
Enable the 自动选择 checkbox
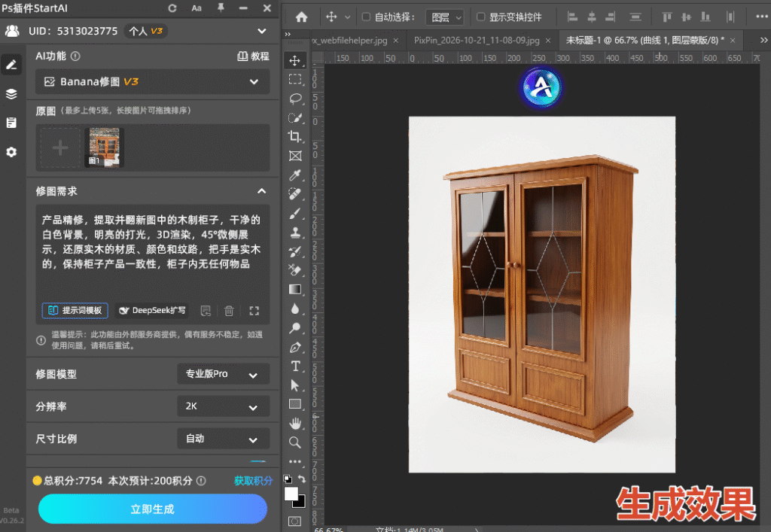pos(367,17)
